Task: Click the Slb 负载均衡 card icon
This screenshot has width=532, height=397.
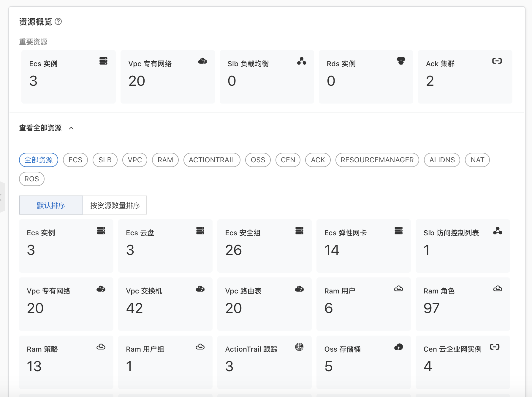Action: coord(302,61)
